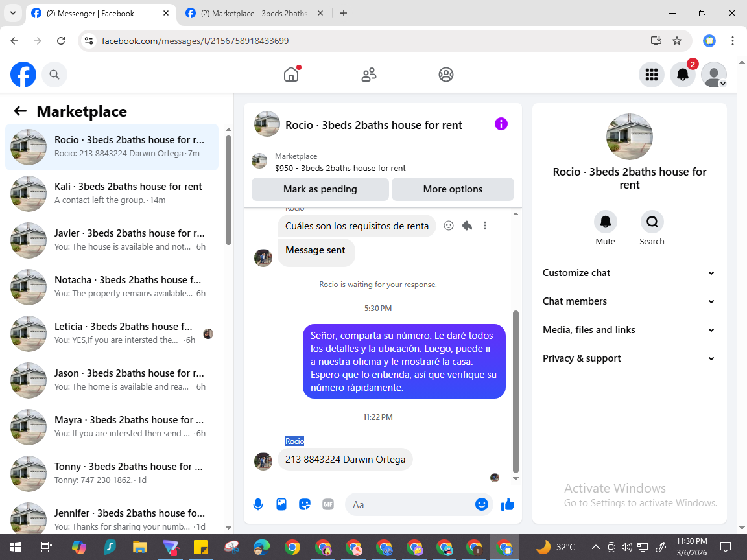
Task: Open the $950 listing link in chat header
Action: click(x=340, y=168)
